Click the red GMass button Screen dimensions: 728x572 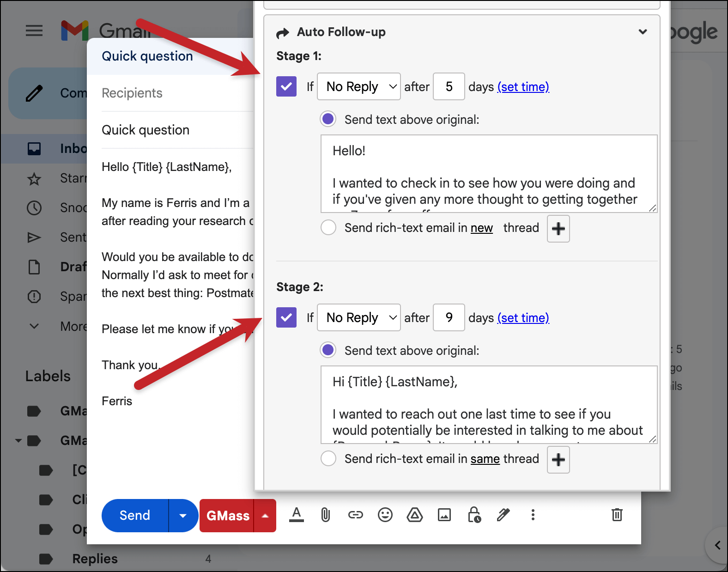(227, 516)
